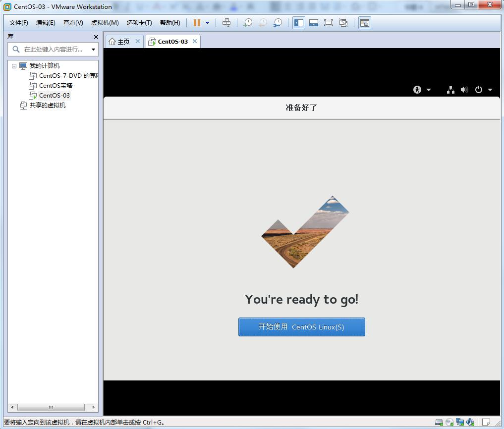Image resolution: width=504 pixels, height=429 pixels.
Task: Click the CD/DVD drive status icon
Action: 449,422
